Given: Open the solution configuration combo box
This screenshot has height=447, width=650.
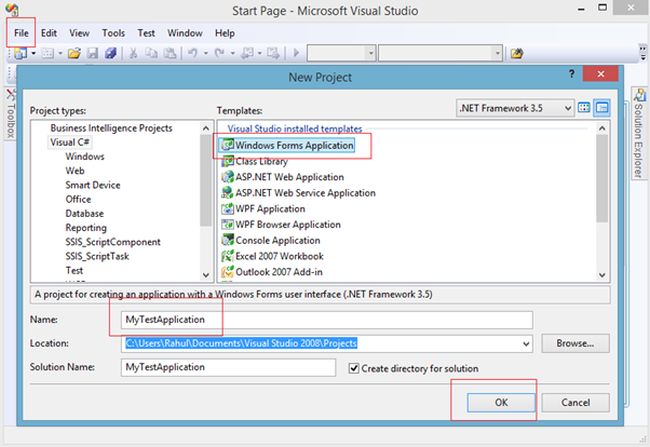Looking at the screenshot, I should tap(341, 53).
